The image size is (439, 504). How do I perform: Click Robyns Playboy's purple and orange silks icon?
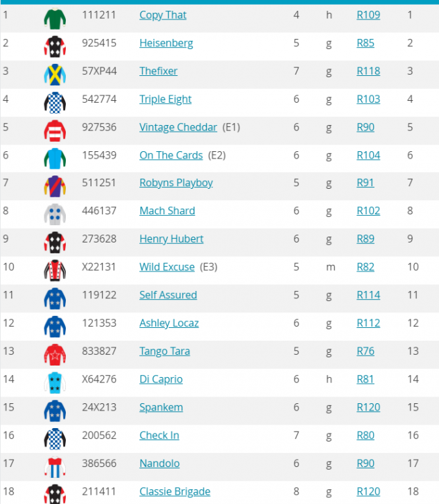coord(55,184)
